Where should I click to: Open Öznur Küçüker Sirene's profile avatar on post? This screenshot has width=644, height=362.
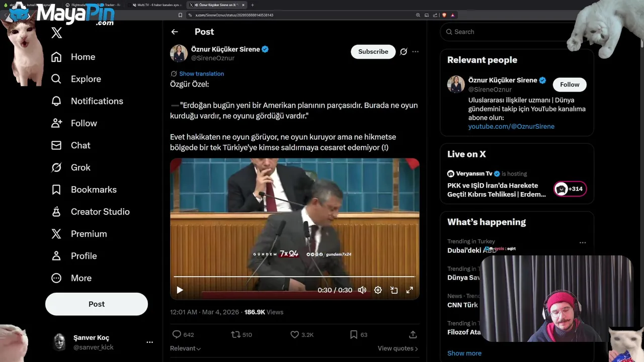pos(179,53)
